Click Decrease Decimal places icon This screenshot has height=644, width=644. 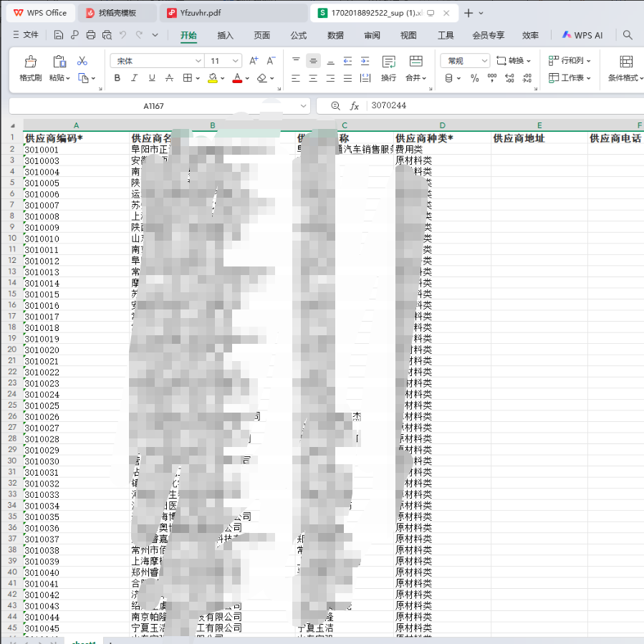[x=527, y=78]
